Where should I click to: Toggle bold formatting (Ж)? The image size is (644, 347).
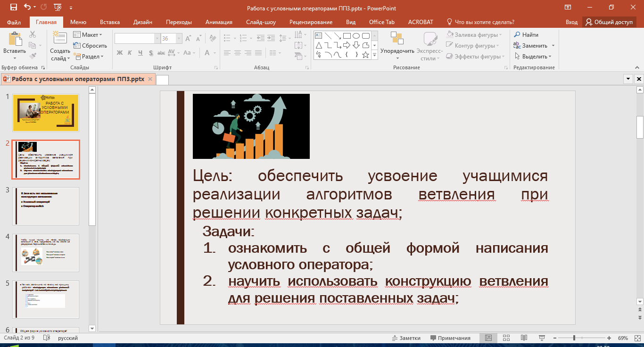click(119, 52)
